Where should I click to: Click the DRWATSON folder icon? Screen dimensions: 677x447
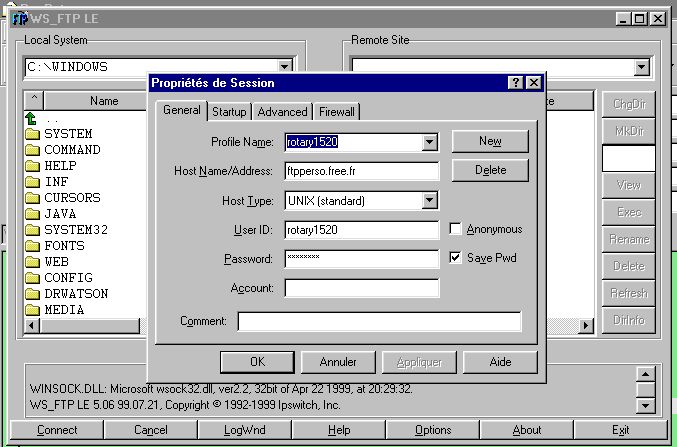[x=32, y=294]
